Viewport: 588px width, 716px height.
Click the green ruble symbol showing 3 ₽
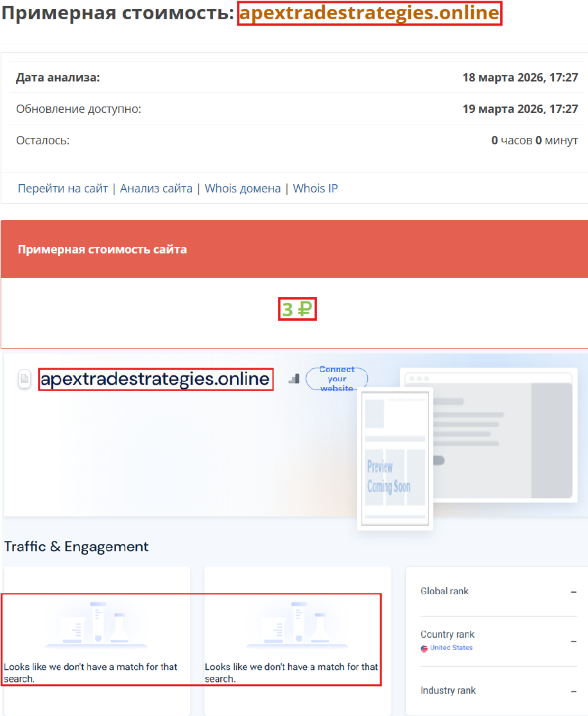pyautogui.click(x=297, y=309)
